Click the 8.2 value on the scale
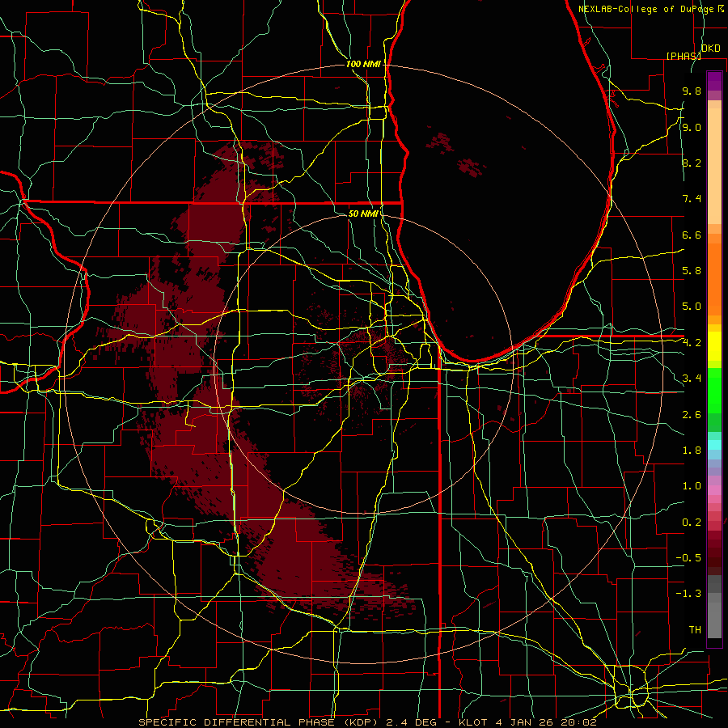The image size is (728, 728). 692,163
